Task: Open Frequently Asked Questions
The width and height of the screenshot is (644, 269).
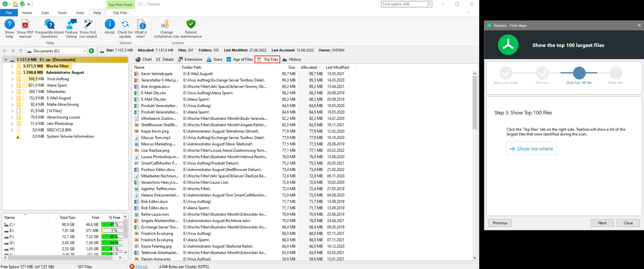Action: (x=49, y=25)
